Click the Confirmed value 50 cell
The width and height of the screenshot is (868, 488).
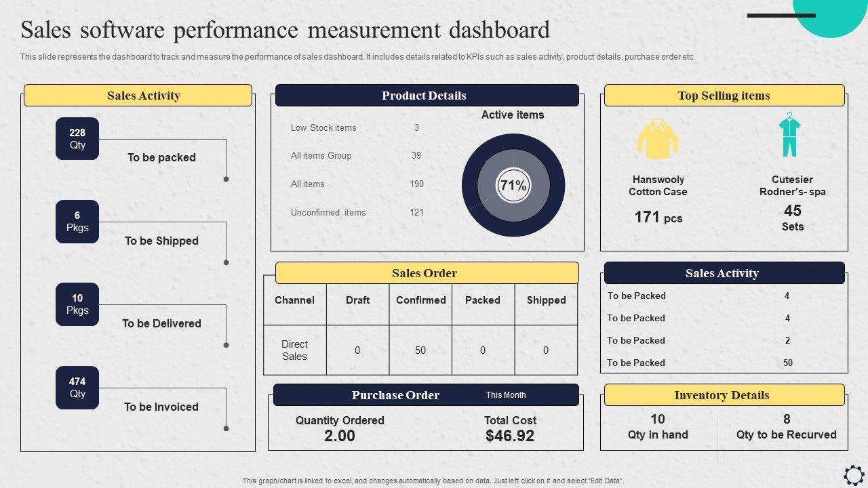coord(420,350)
